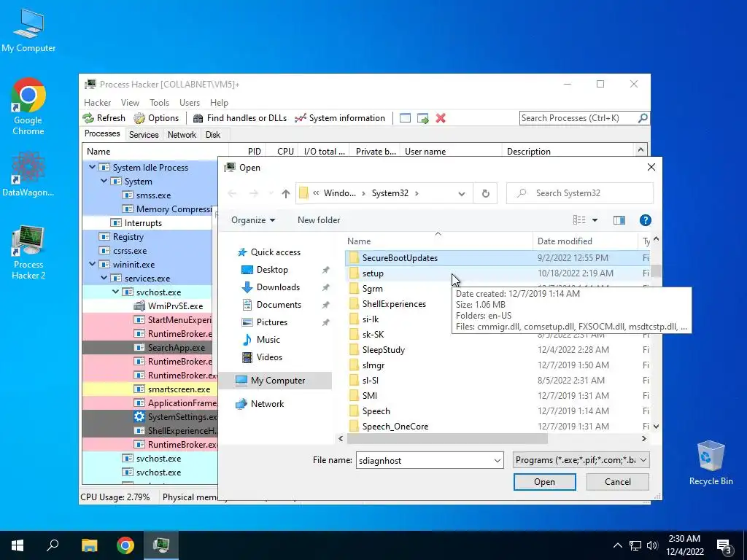Go up one folder level in Open dialog

click(x=285, y=193)
